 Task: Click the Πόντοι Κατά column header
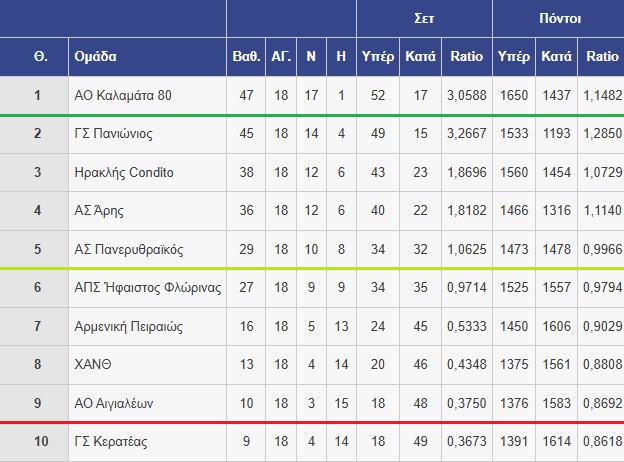click(x=556, y=57)
